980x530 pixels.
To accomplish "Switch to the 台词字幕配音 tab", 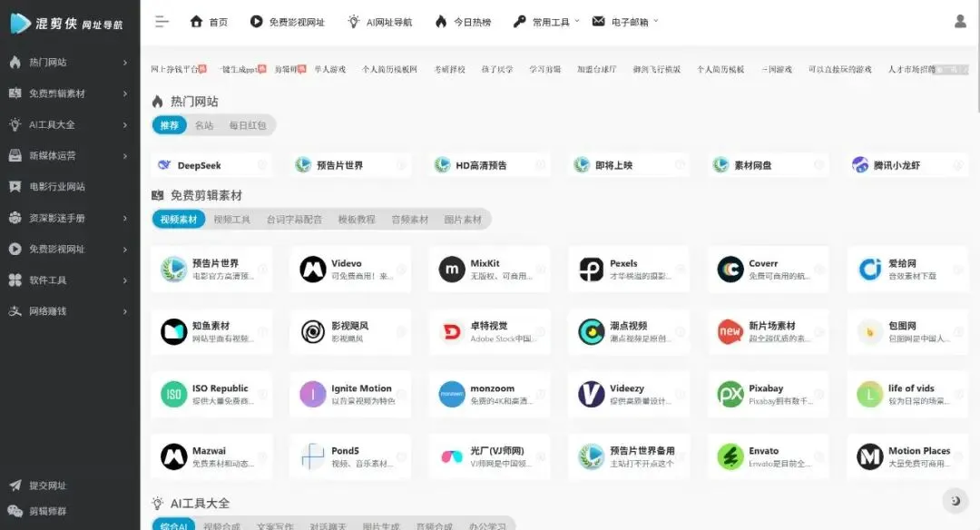I will point(294,220).
